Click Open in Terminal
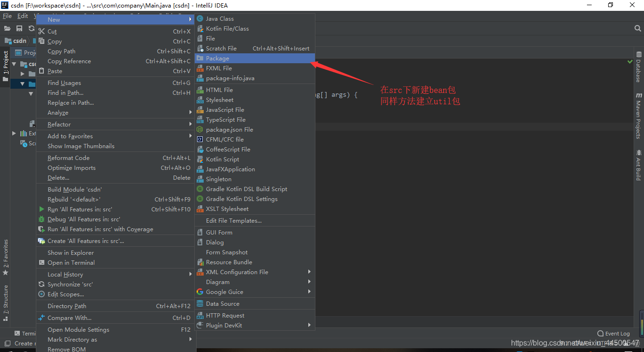The height and width of the screenshot is (352, 644). tap(116, 262)
